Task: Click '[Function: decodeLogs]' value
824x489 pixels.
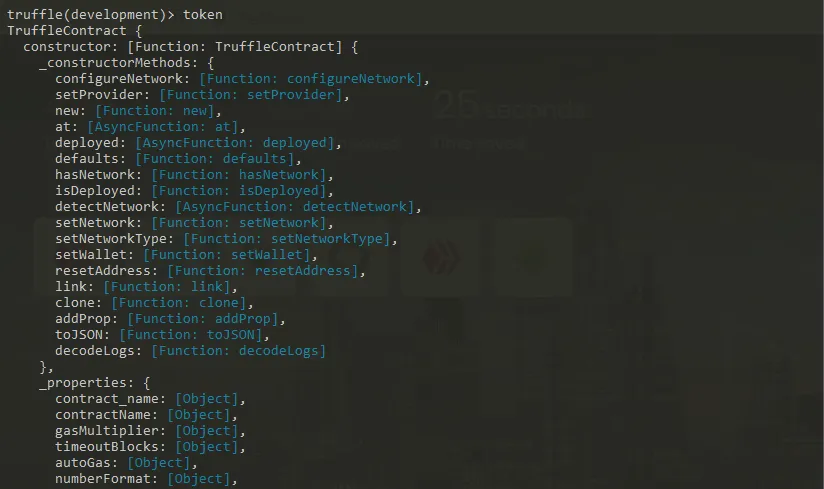Action: point(239,351)
